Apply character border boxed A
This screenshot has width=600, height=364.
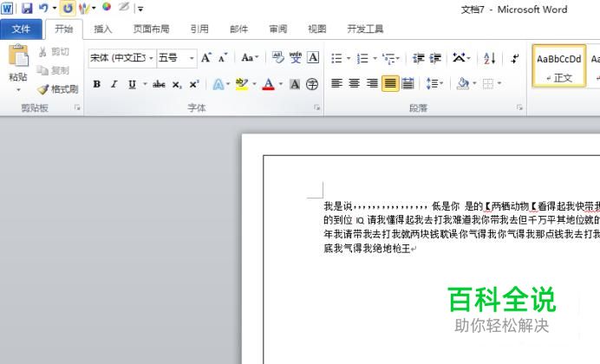coord(313,58)
